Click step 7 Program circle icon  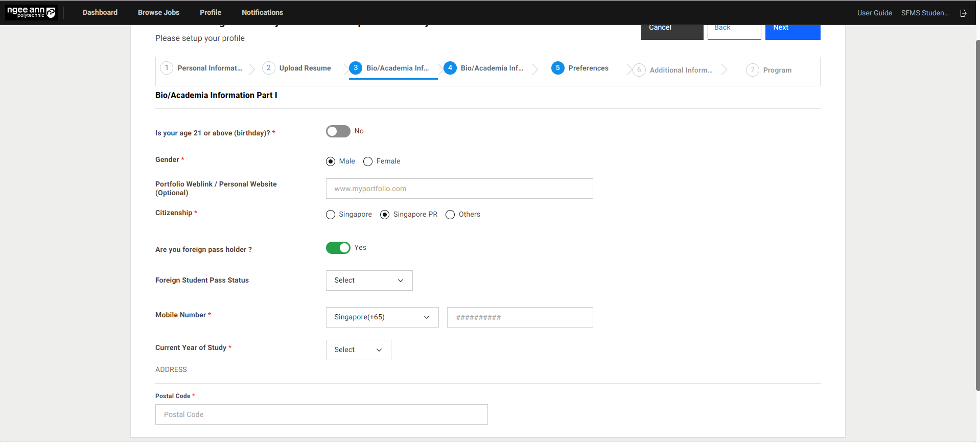(752, 70)
